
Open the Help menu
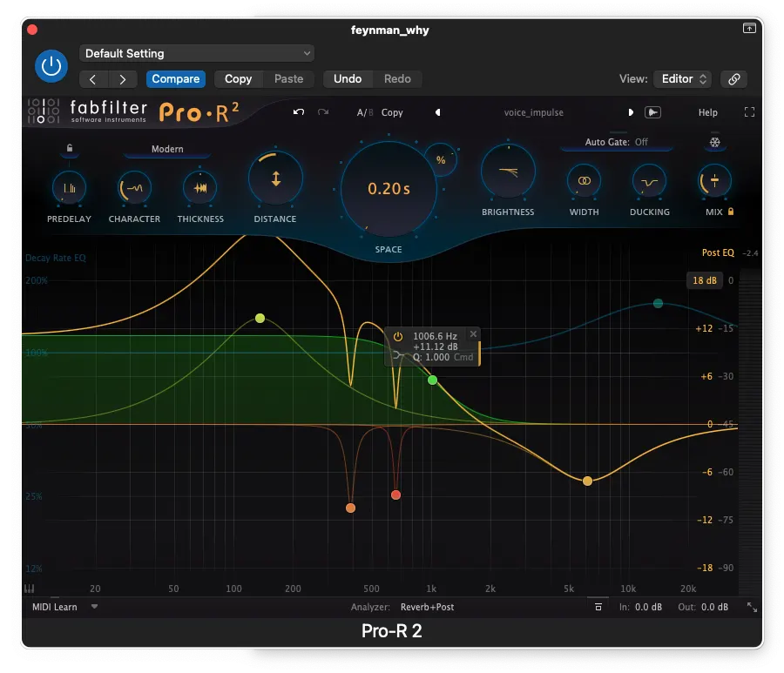(707, 112)
